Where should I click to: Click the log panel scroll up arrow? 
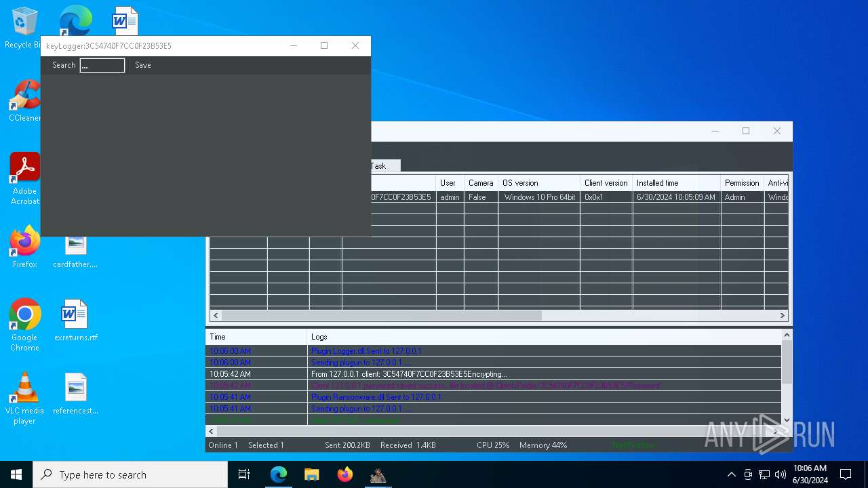coord(787,335)
